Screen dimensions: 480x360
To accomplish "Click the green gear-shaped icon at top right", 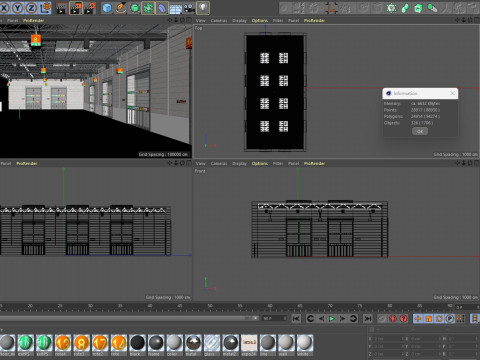I will tap(391, 8).
